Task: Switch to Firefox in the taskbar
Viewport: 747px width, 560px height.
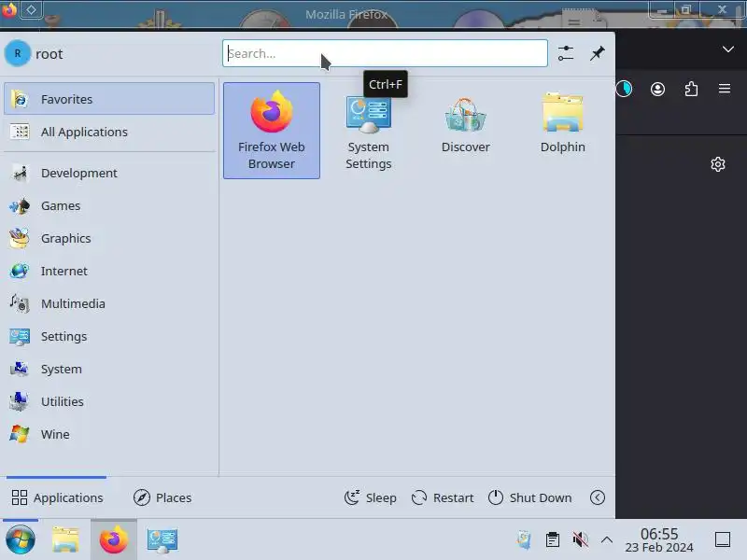Action: click(x=114, y=539)
